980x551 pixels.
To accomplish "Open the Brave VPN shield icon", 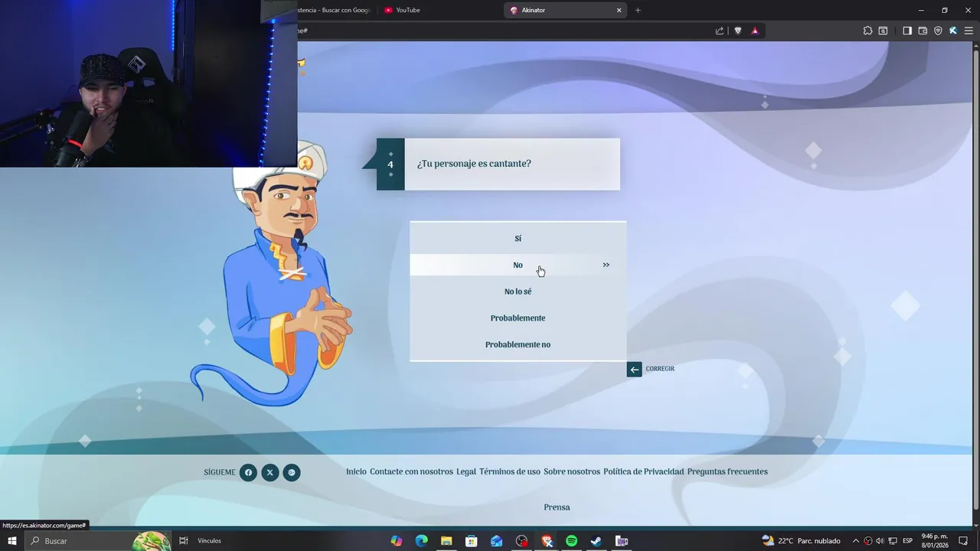I will (x=938, y=31).
